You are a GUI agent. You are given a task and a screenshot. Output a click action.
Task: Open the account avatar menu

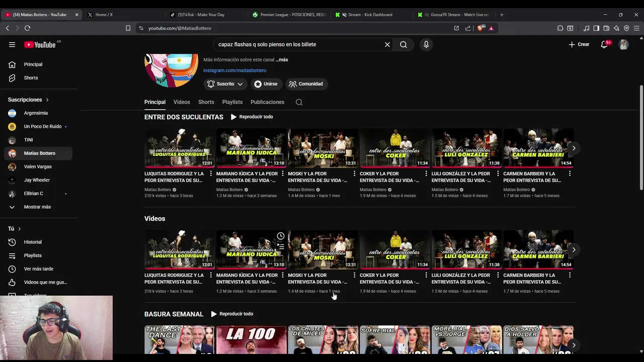pos(623,44)
